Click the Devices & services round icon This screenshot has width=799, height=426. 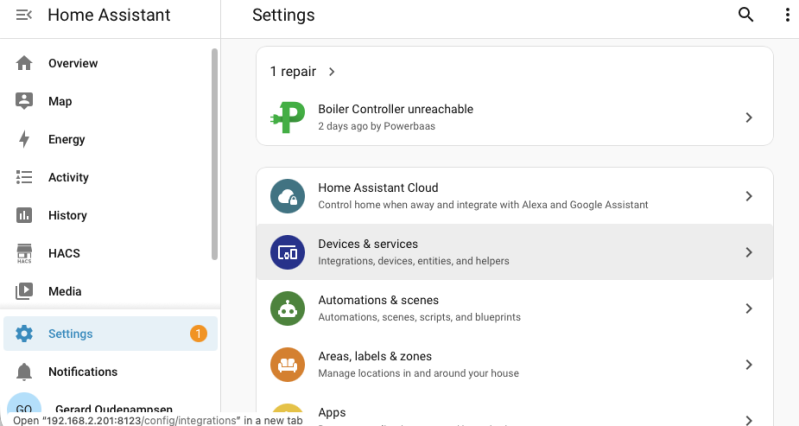(x=287, y=252)
